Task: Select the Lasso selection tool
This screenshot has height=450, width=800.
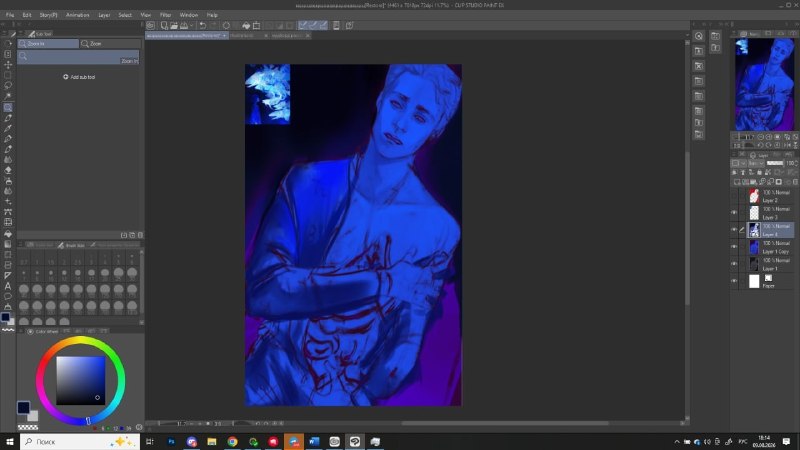Action: [8, 86]
